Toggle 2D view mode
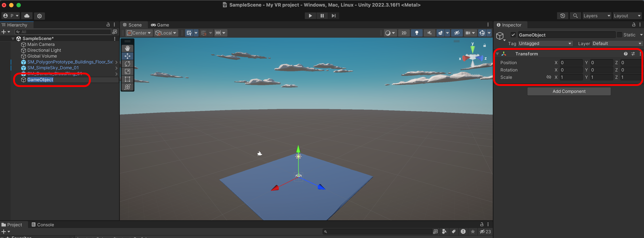 (404, 33)
